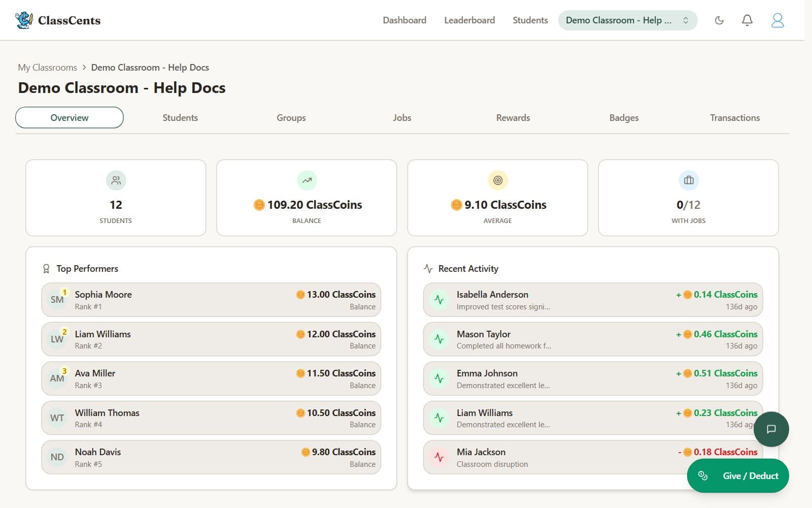This screenshot has height=508, width=812.
Task: Switch to the Transactions tab
Action: (735, 117)
